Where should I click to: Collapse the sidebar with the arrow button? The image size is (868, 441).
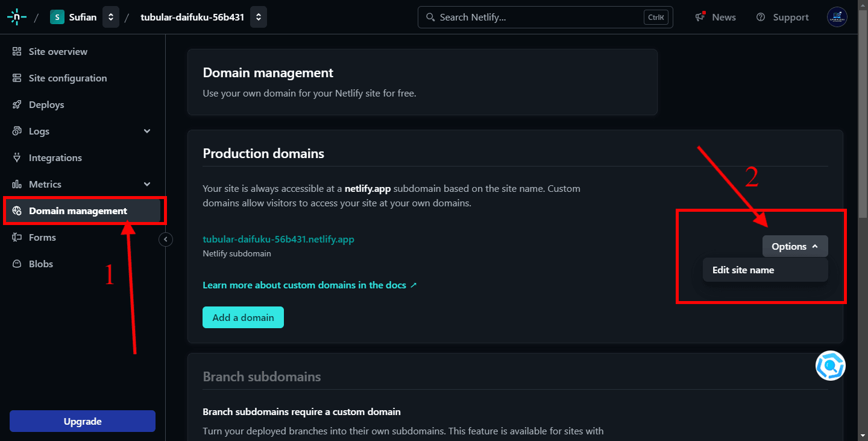[166, 240]
